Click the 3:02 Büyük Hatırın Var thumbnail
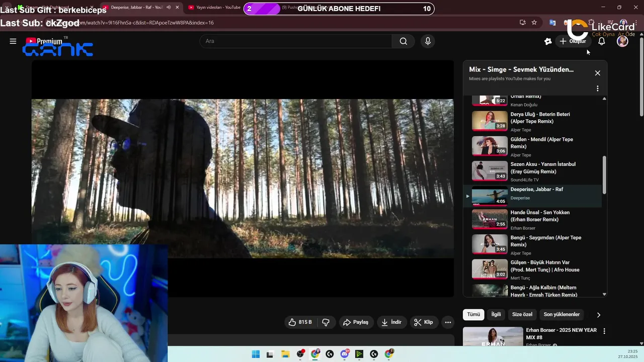644x362 pixels. click(490, 269)
